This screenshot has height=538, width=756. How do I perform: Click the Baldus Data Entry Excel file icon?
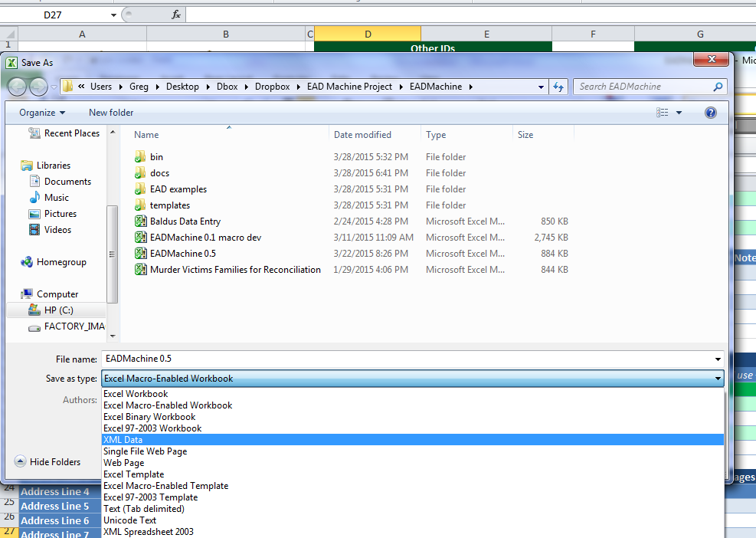[140, 221]
